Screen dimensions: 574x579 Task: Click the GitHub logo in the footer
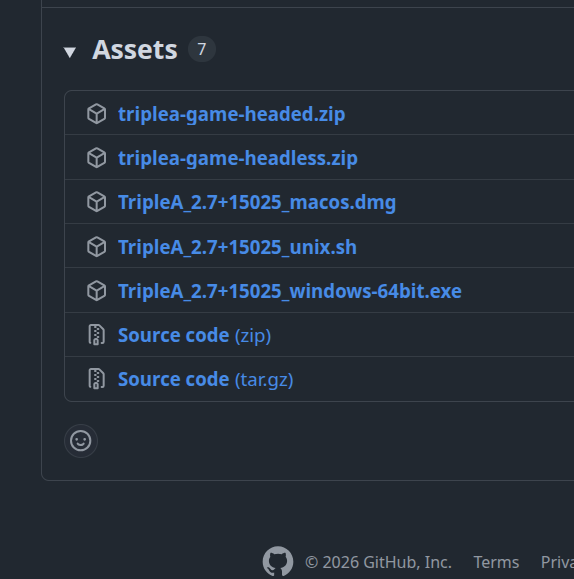click(x=278, y=561)
